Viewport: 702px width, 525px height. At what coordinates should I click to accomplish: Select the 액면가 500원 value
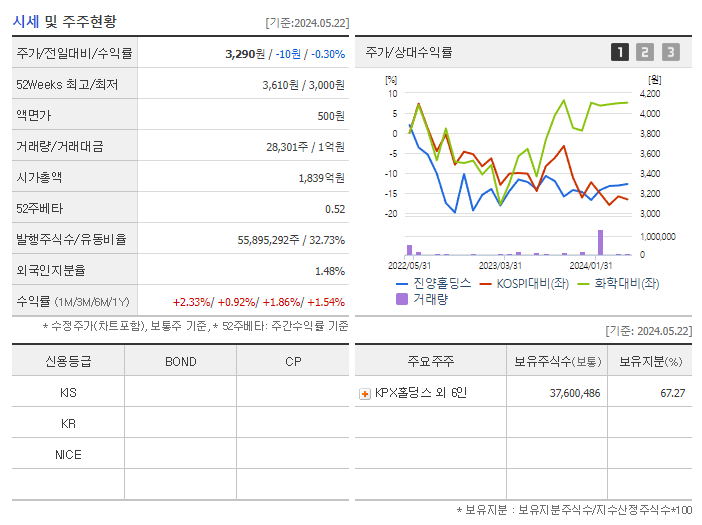tap(331, 116)
